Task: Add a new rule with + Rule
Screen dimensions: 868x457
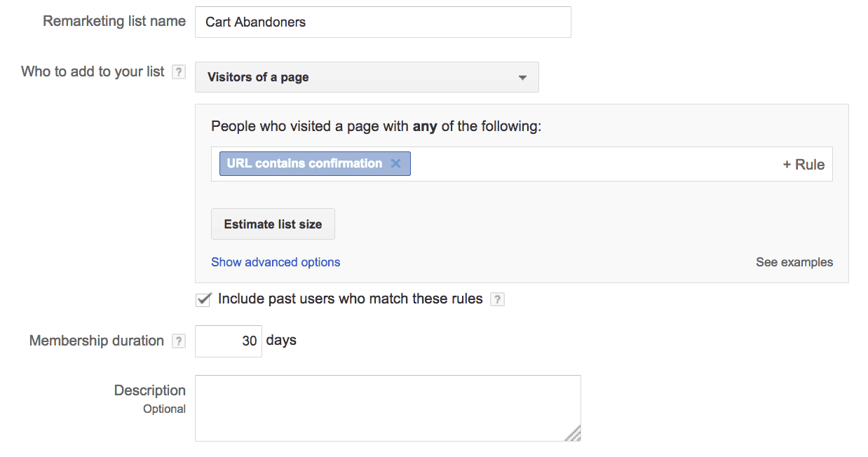Action: point(803,165)
